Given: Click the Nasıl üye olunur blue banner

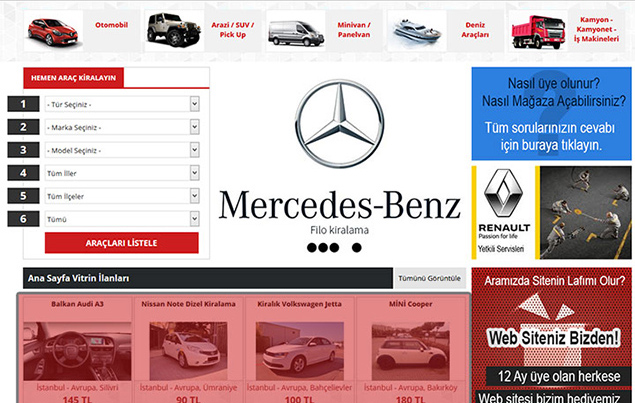Looking at the screenshot, I should 553,114.
